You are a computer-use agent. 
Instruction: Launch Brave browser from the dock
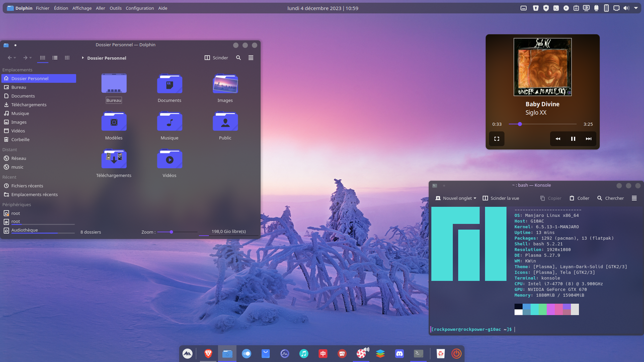click(207, 353)
